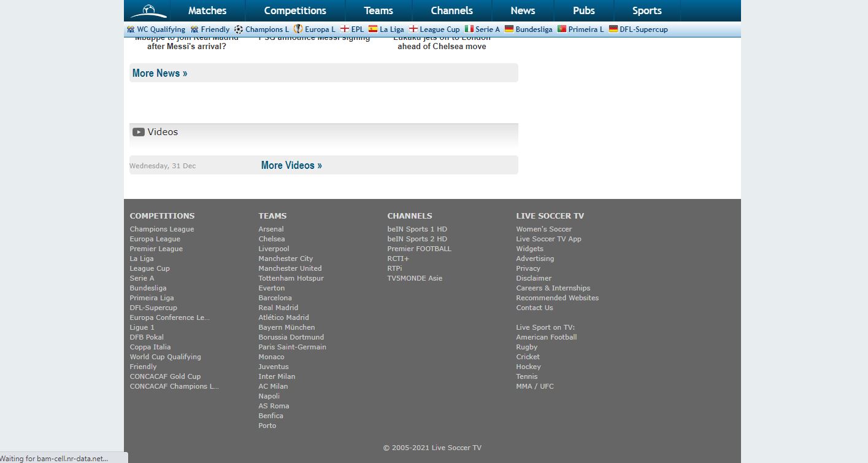Open Paris Saint-Germain team link

click(x=293, y=347)
